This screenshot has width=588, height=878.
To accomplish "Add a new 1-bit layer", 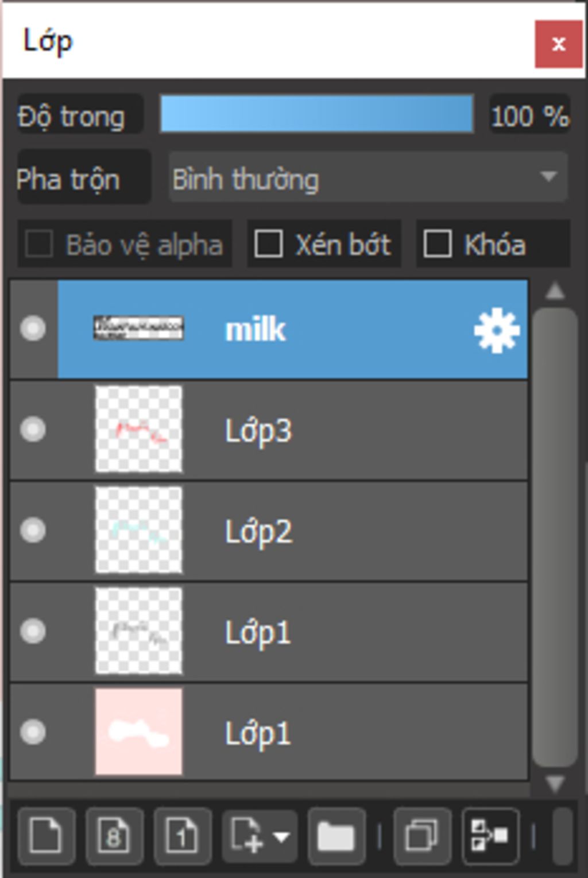I will pyautogui.click(x=182, y=836).
